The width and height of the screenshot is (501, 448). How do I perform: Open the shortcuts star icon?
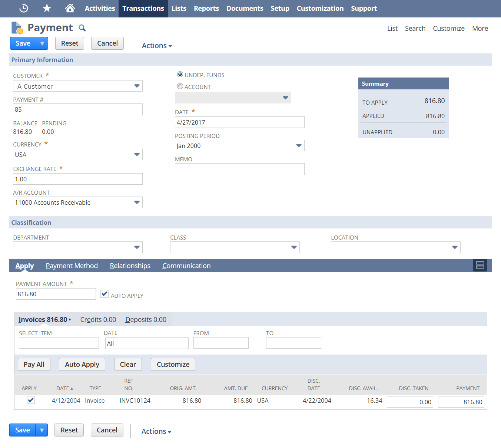pos(47,8)
